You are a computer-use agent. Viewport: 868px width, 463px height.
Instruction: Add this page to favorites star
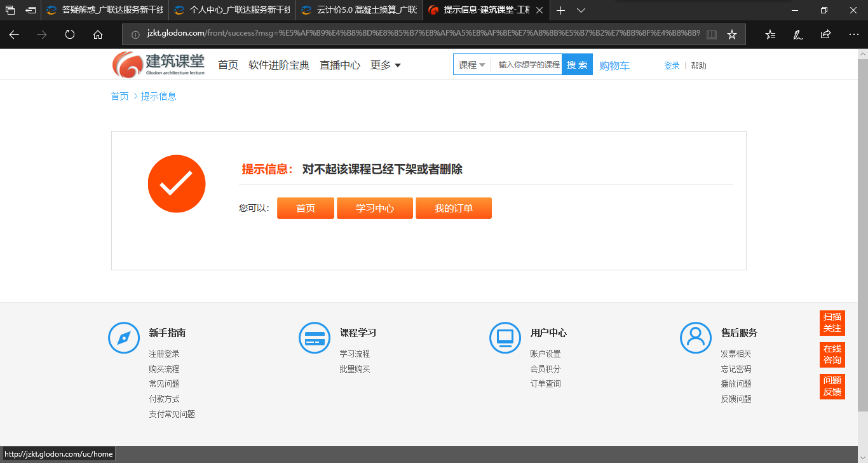click(x=732, y=34)
